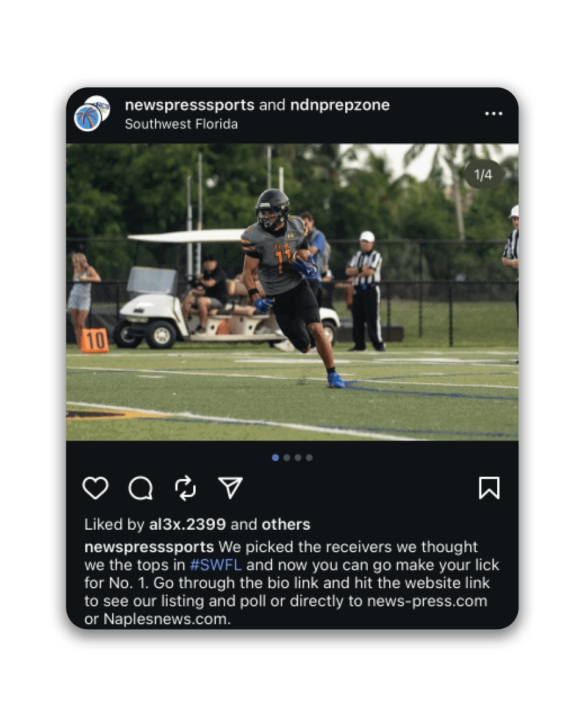The height and width of the screenshot is (728, 585).
Task: Tap the 1/4 image counter badge
Action: [x=483, y=175]
